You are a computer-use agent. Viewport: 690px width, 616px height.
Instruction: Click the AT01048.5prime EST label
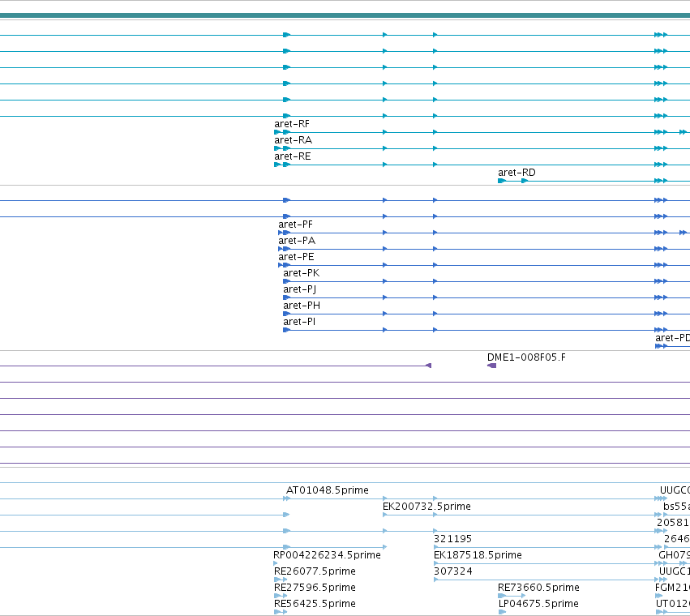point(328,490)
